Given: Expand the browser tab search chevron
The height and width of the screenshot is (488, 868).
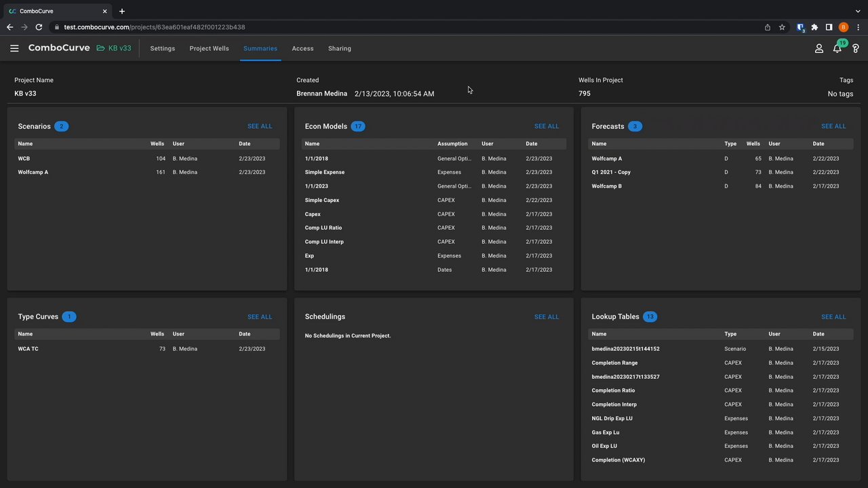Looking at the screenshot, I should click(x=858, y=12).
